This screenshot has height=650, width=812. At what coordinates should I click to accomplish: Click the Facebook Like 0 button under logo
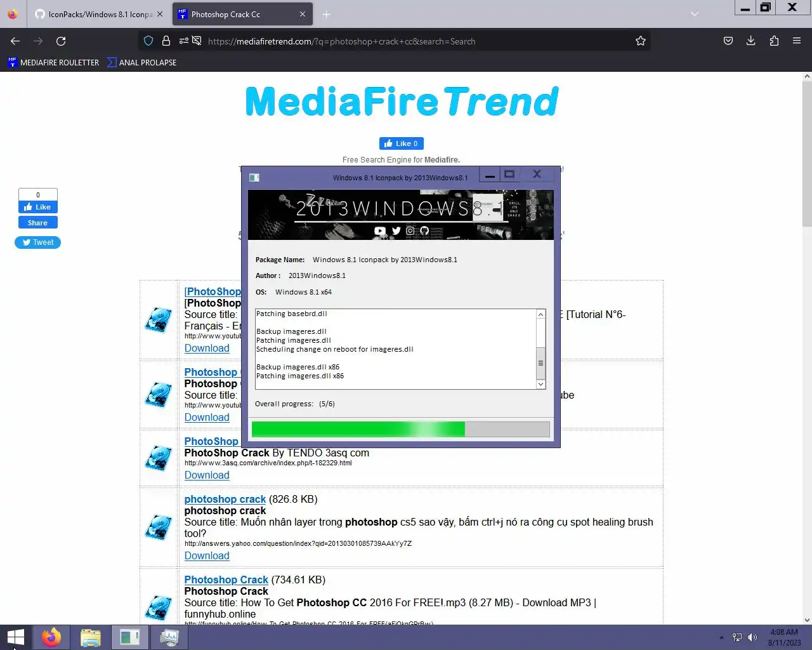(x=402, y=143)
